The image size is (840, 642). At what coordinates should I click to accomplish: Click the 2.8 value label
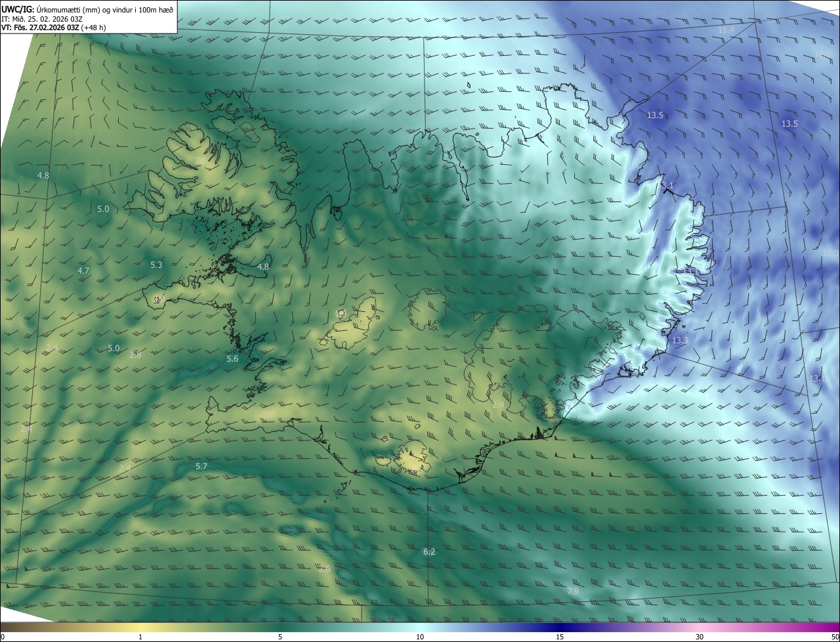coord(135,354)
